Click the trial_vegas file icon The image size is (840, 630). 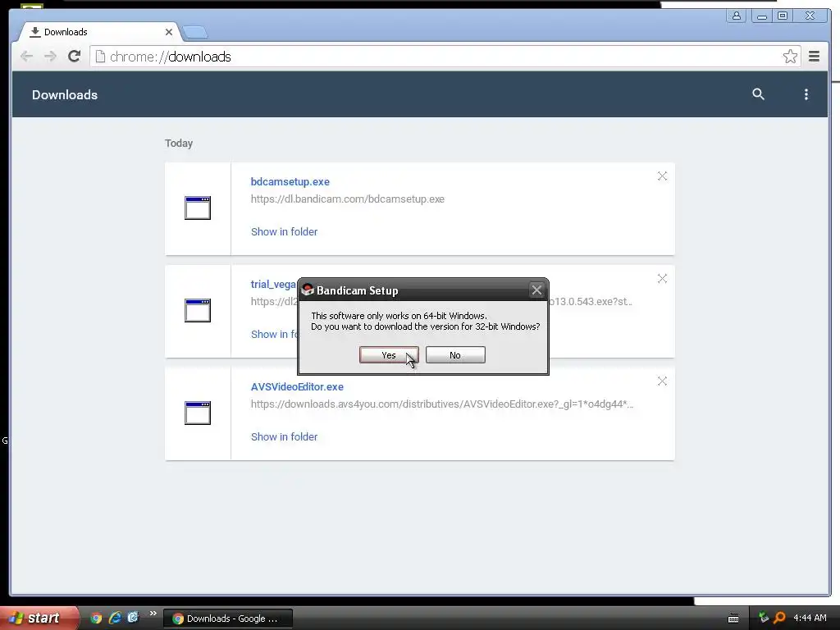198,310
